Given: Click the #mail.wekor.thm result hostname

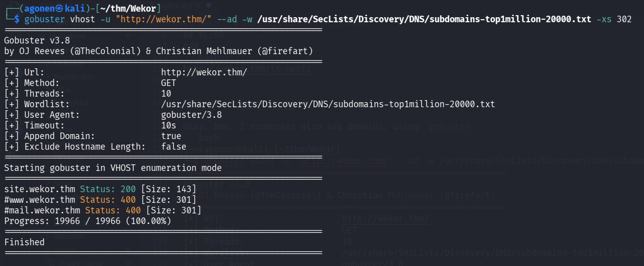Looking at the screenshot, I should 42,210.
